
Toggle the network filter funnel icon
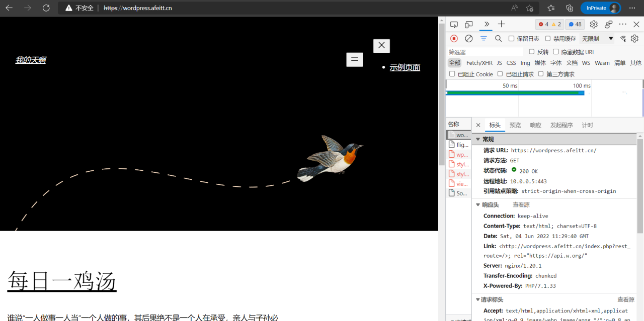point(484,39)
